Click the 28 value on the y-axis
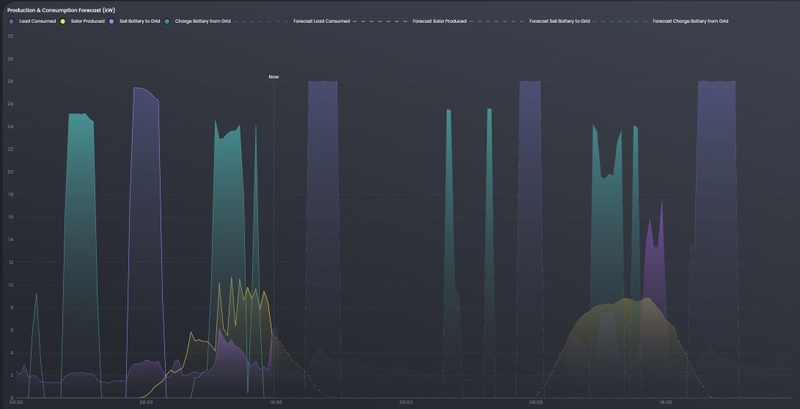 click(11, 82)
